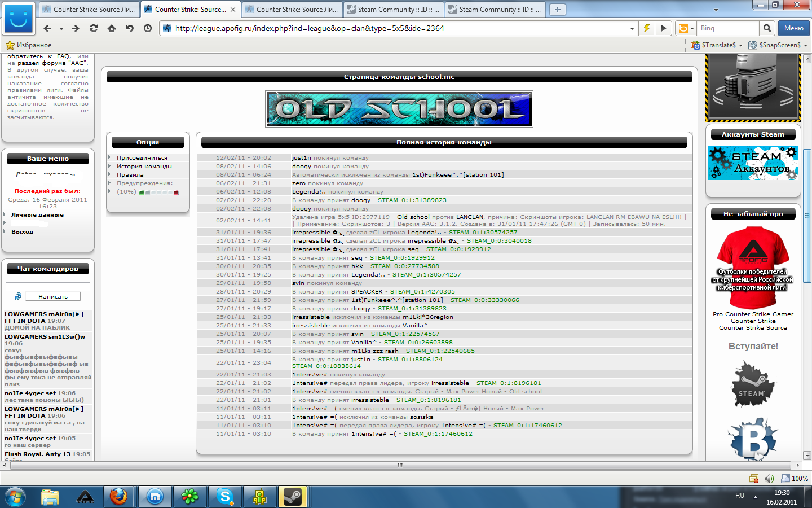Click the speaker icon in browser status bar
Screen dimensions: 812x508
pyautogui.click(x=769, y=479)
